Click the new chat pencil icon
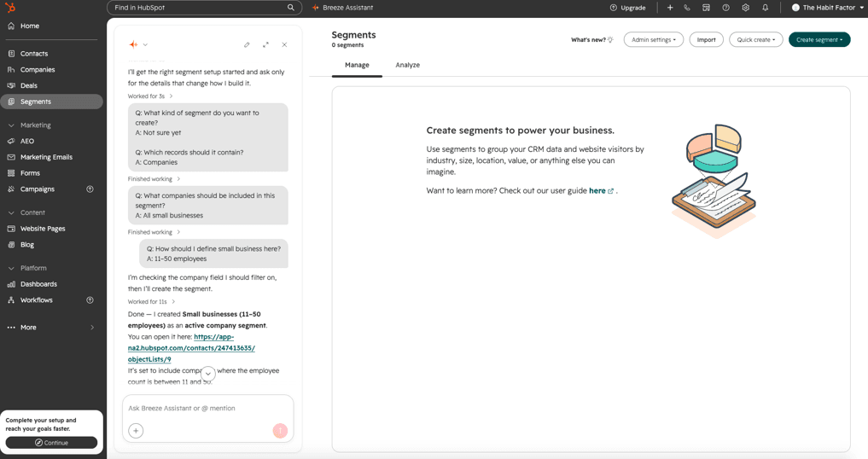The width and height of the screenshot is (868, 459). click(x=247, y=45)
